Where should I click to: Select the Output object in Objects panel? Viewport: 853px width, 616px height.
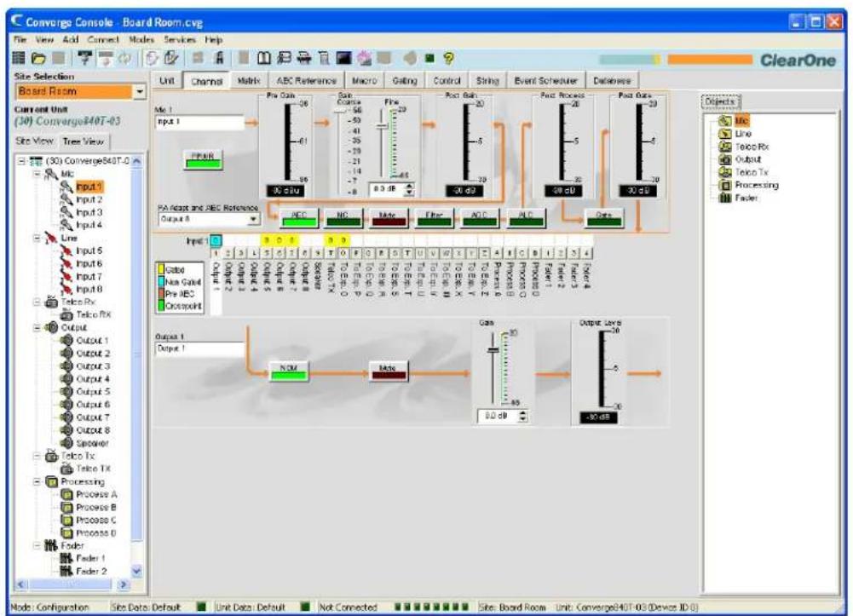click(741, 159)
